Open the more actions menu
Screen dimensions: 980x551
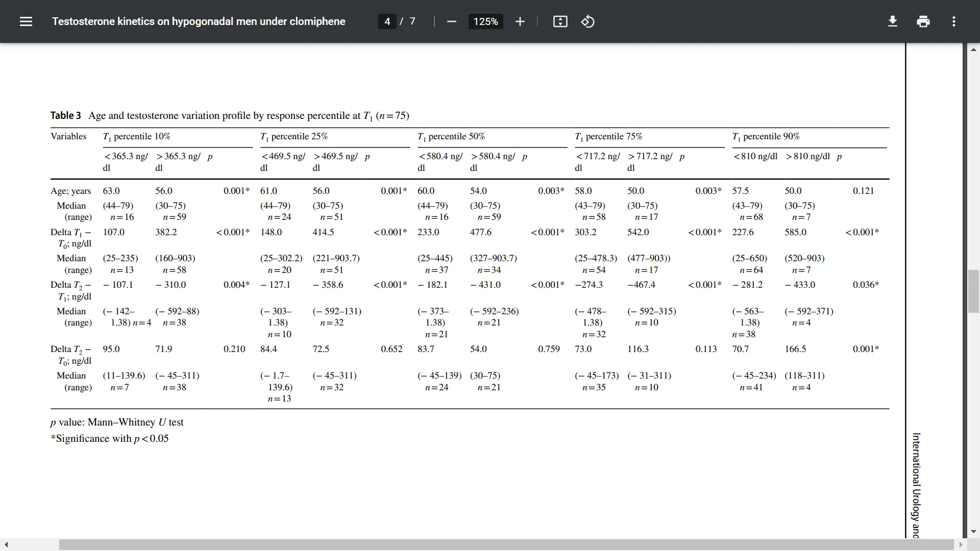pos(953,21)
